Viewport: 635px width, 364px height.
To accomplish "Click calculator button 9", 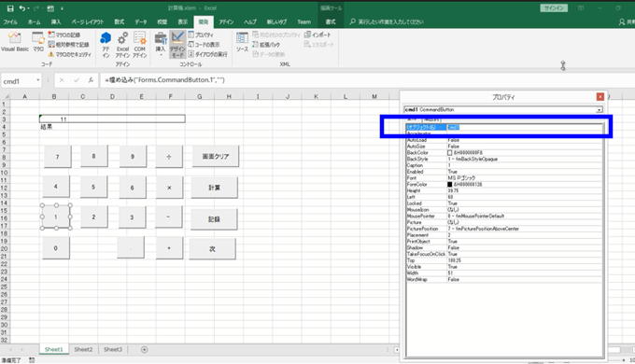I will [x=133, y=156].
